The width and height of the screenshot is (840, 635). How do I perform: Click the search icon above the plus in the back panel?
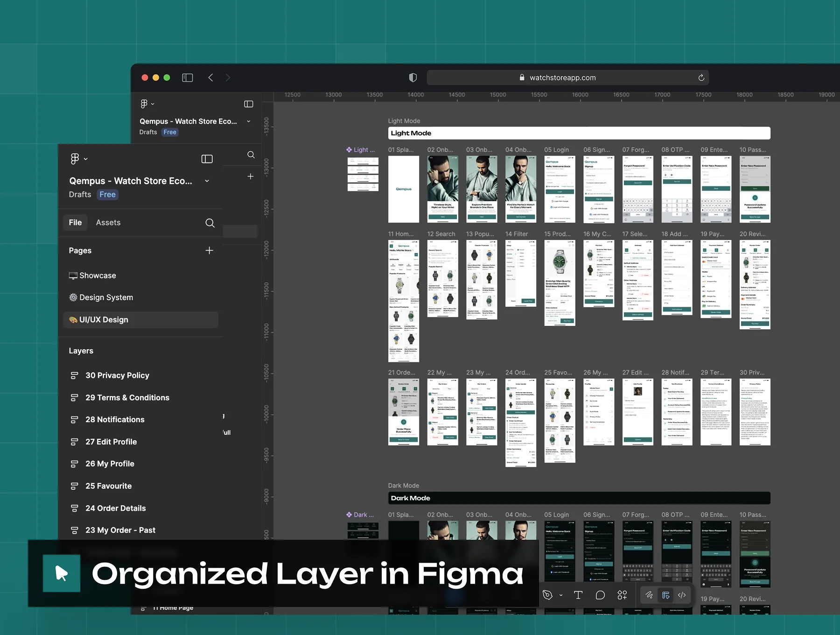tap(251, 155)
